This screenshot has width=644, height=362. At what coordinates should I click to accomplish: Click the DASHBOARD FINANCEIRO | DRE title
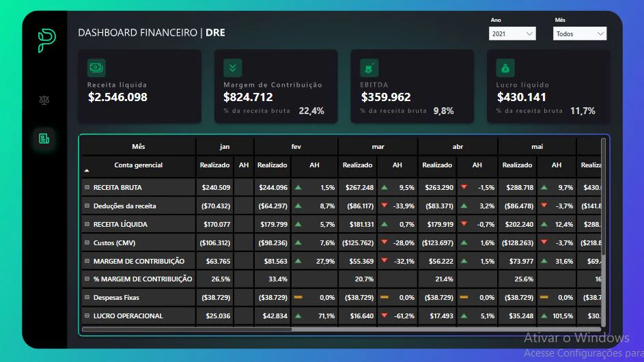pyautogui.click(x=152, y=33)
